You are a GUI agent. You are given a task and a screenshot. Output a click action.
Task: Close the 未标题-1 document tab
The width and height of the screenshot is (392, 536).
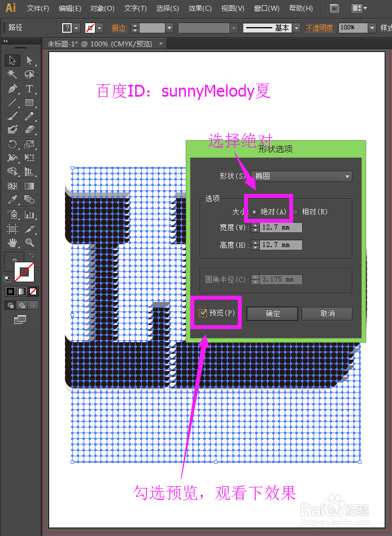coord(161,44)
